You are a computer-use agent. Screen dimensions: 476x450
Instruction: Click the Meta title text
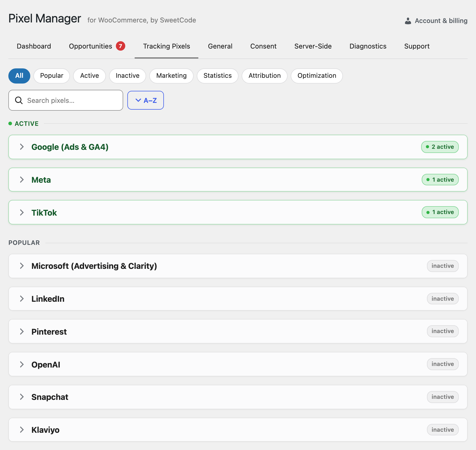pos(41,180)
